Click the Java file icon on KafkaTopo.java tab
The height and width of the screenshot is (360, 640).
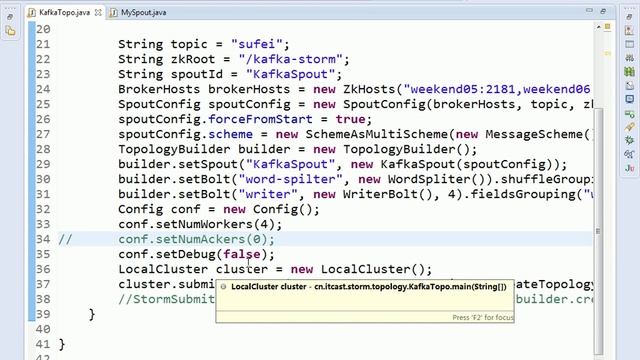[32, 13]
